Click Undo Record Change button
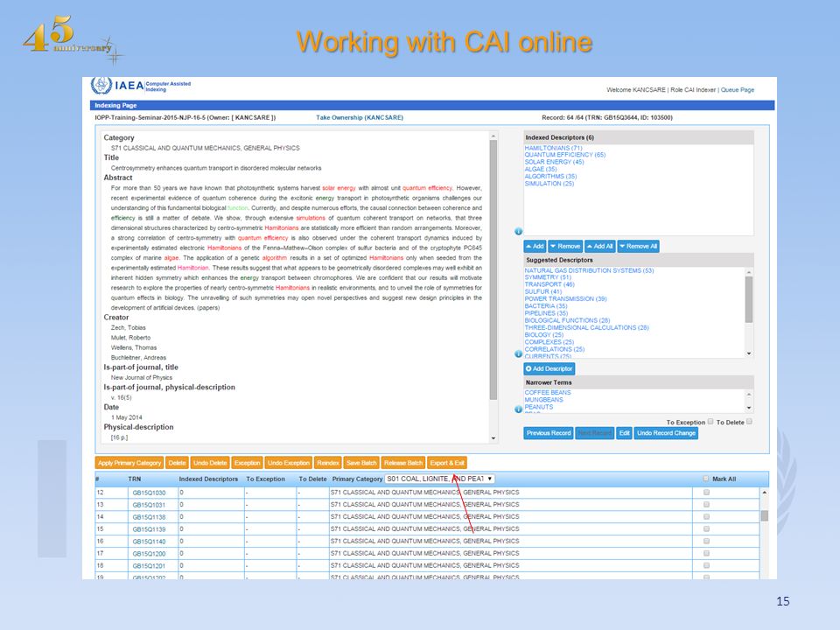Image resolution: width=840 pixels, height=630 pixels. (666, 433)
